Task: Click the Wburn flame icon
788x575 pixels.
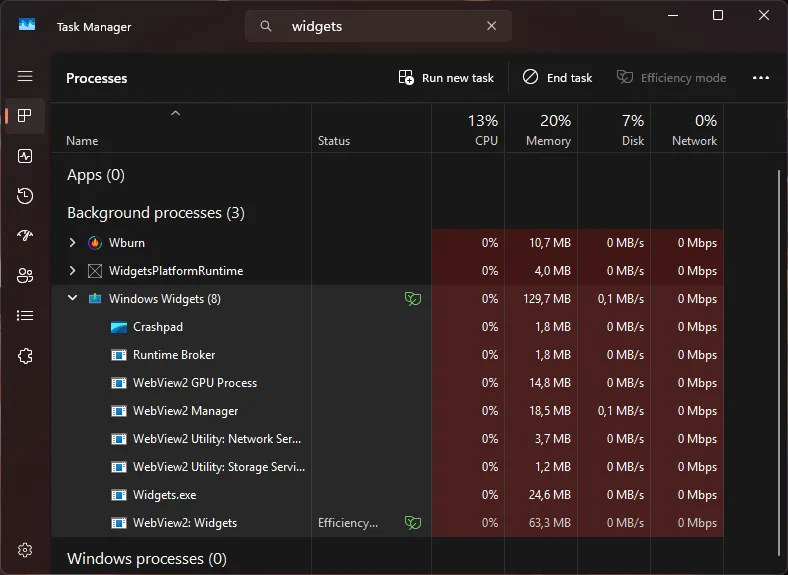Action: pyautogui.click(x=94, y=243)
